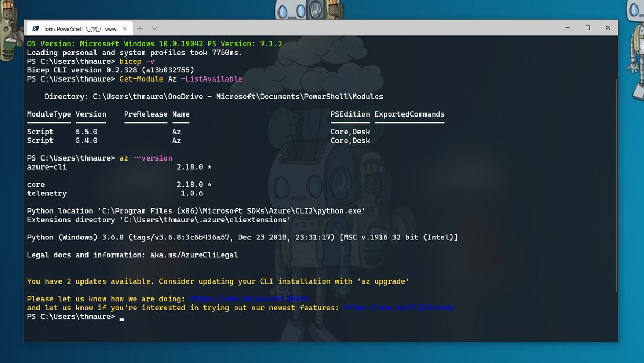Click the 'Python location' path line
The image size is (644, 363).
(x=196, y=211)
